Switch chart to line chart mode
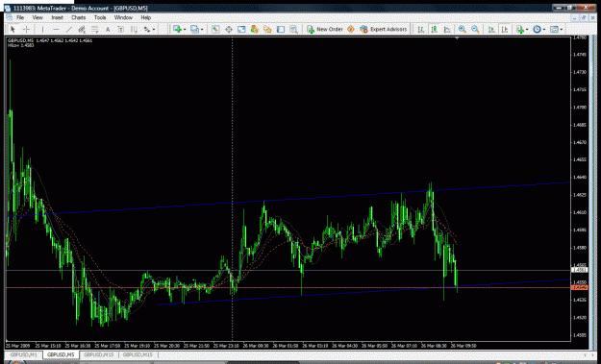Viewport: 601px width, 364px height. click(x=447, y=29)
